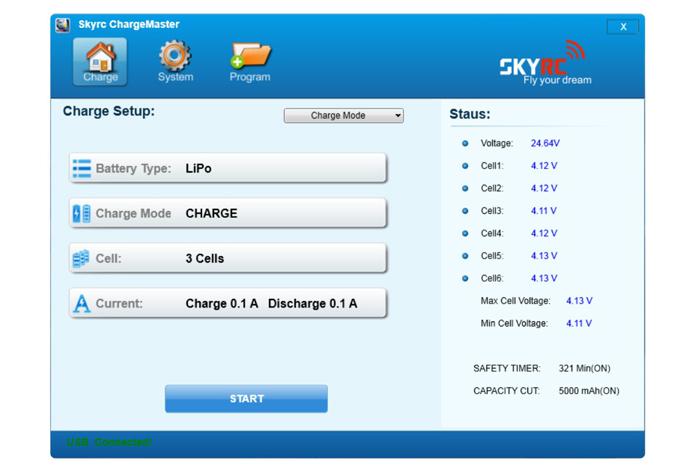Open the Charge section icon
This screenshot has height=475, width=694.
100,60
